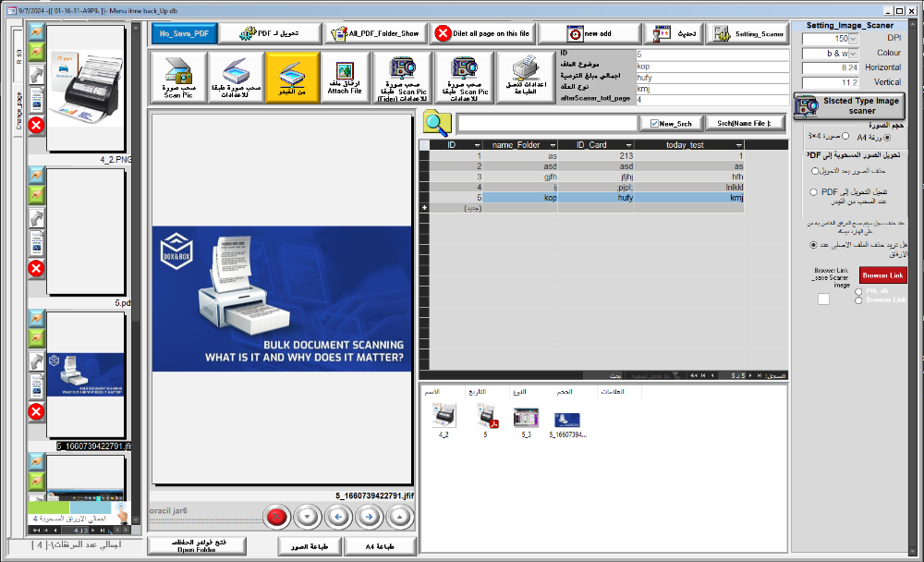This screenshot has width=924, height=562.
Task: Click the up-arrow round button below the preview
Action: click(399, 518)
